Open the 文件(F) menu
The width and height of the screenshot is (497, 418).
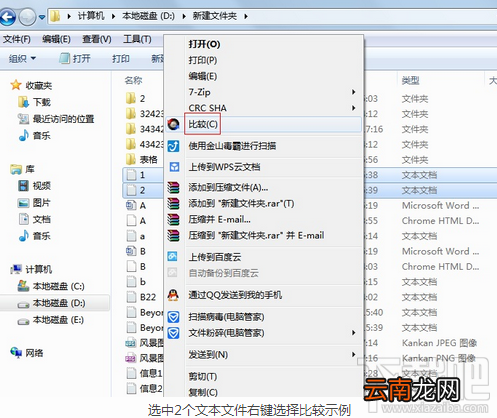point(17,39)
